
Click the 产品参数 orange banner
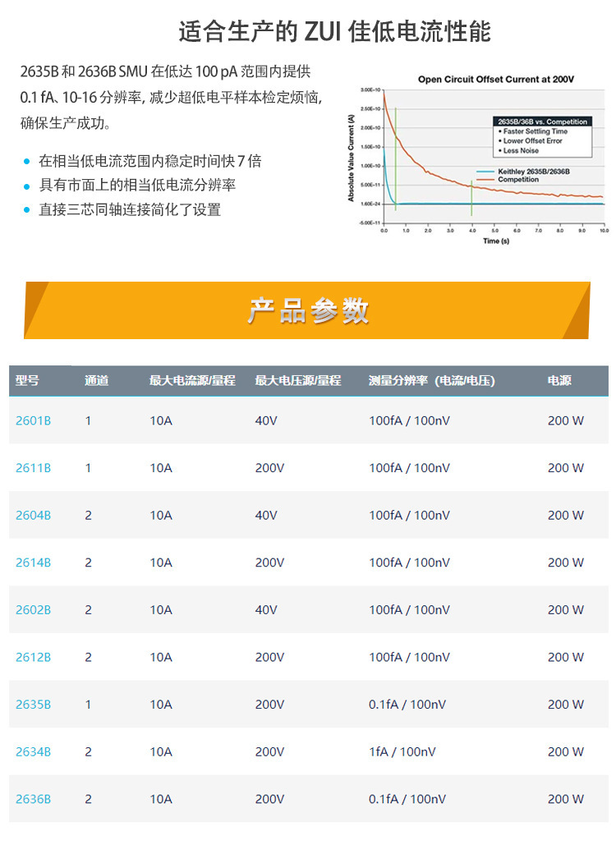pos(307,310)
